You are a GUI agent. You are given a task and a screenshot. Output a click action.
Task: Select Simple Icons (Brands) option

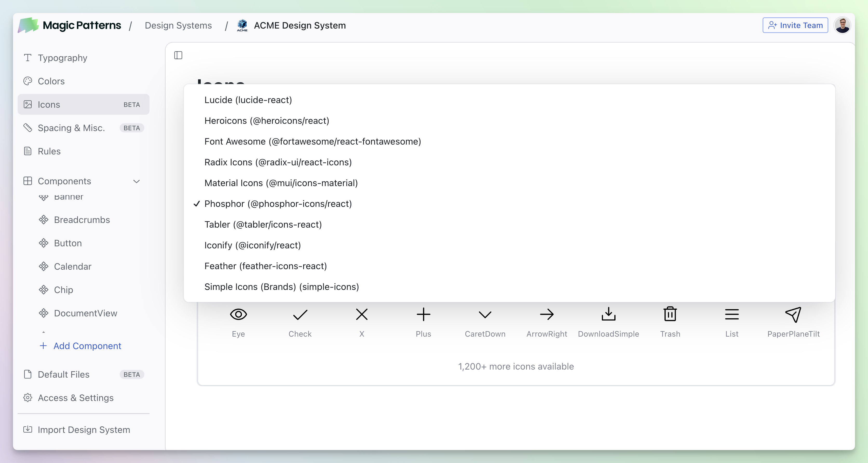point(281,287)
